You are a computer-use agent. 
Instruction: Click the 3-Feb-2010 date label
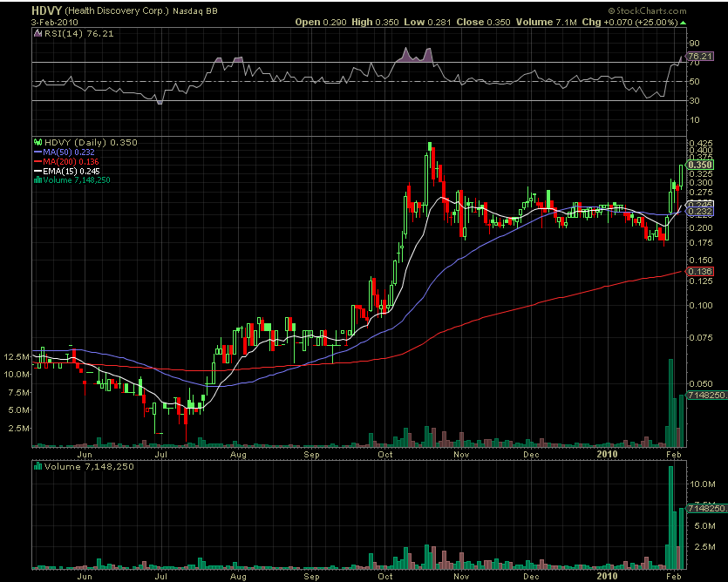(x=55, y=23)
